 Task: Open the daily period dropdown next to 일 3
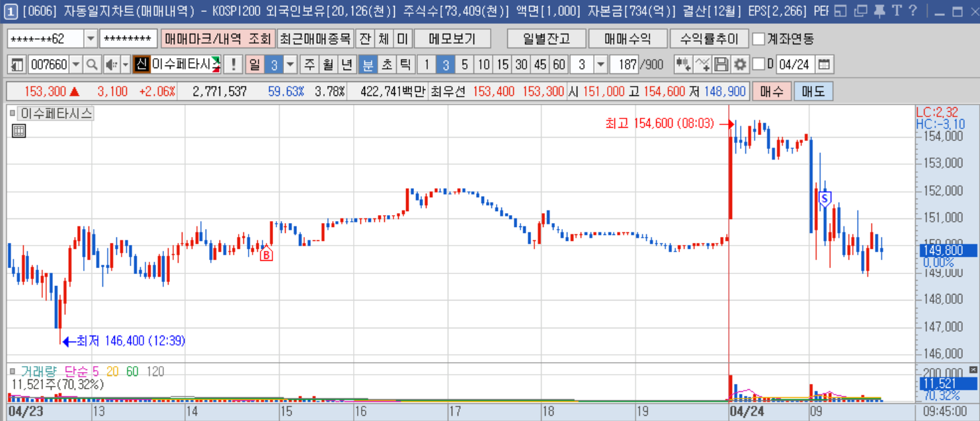pos(291,65)
